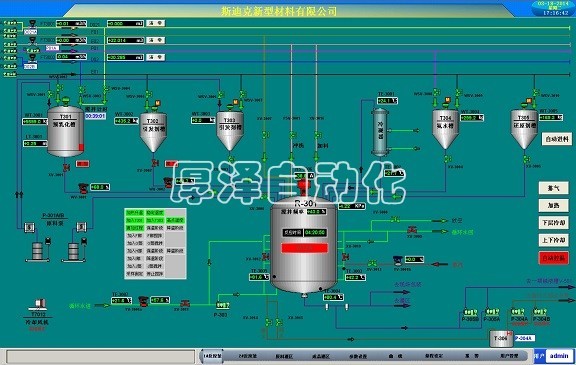Toggle the 加热 heating mode button
Screen dimensions: 576x365
pyautogui.click(x=554, y=205)
